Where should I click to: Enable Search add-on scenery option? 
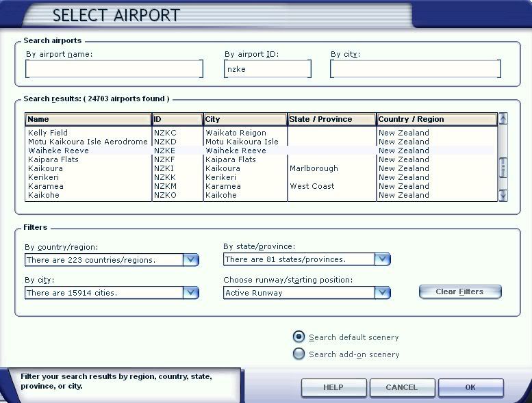pyautogui.click(x=299, y=354)
